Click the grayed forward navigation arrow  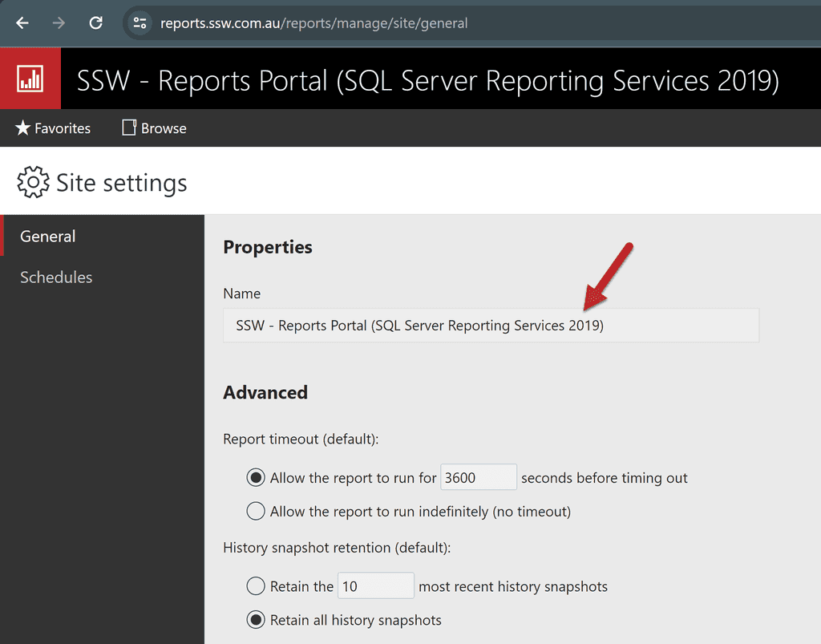click(x=59, y=22)
